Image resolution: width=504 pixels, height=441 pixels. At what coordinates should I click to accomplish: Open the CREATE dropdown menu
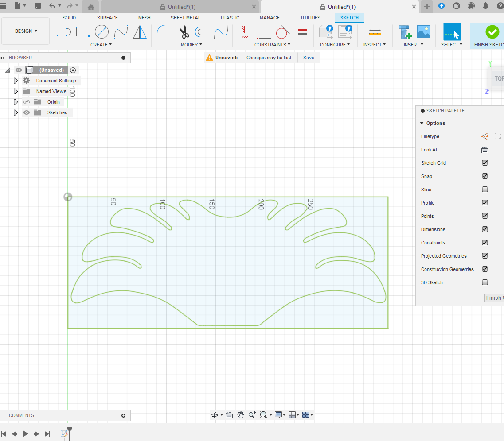click(x=101, y=45)
